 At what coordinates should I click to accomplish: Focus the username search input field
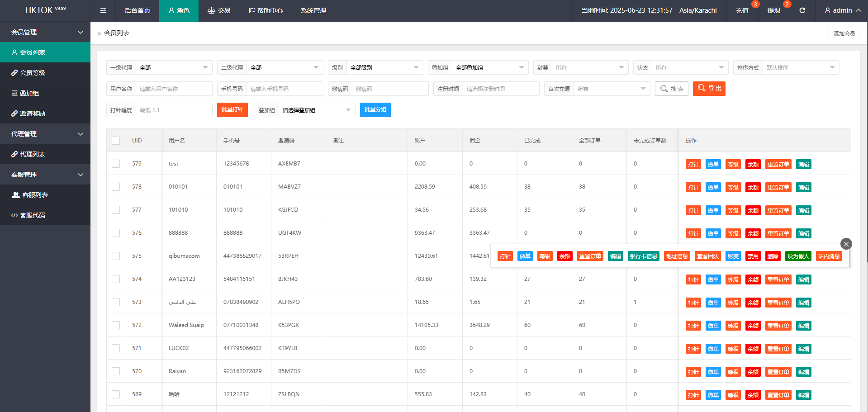click(174, 89)
